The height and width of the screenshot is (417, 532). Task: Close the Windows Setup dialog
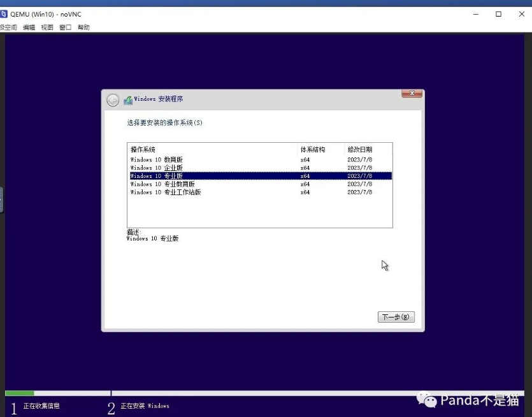[412, 93]
